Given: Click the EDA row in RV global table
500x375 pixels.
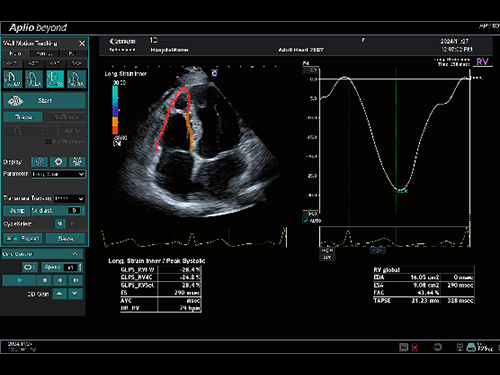Looking at the screenshot, I should [423, 277].
